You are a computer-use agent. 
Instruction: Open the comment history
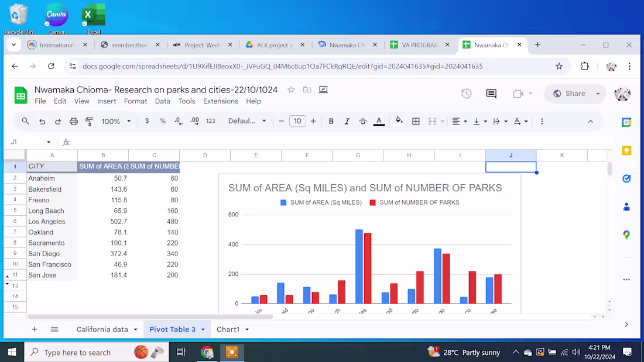491,94
